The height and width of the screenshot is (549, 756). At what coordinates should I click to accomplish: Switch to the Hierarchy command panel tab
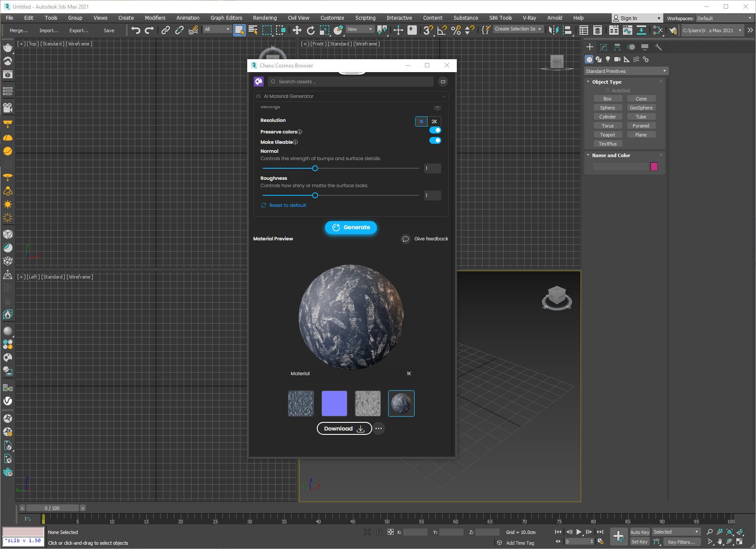click(617, 47)
